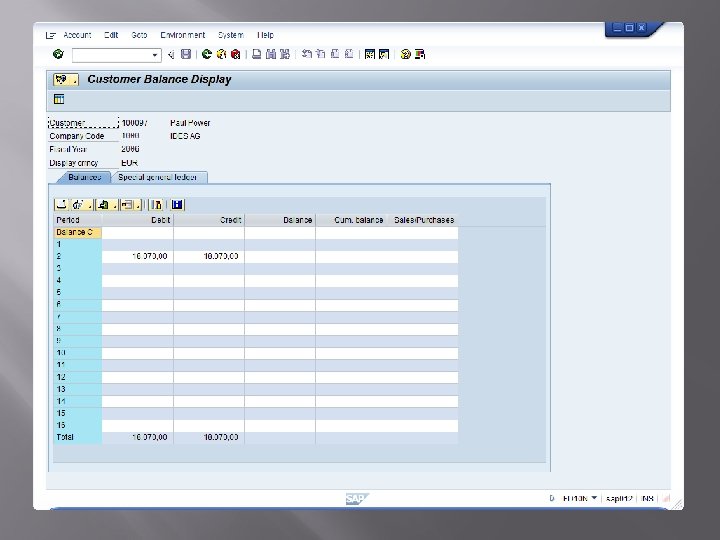Switch to the Balances tab
Image resolution: width=720 pixels, height=540 pixels.
84,177
